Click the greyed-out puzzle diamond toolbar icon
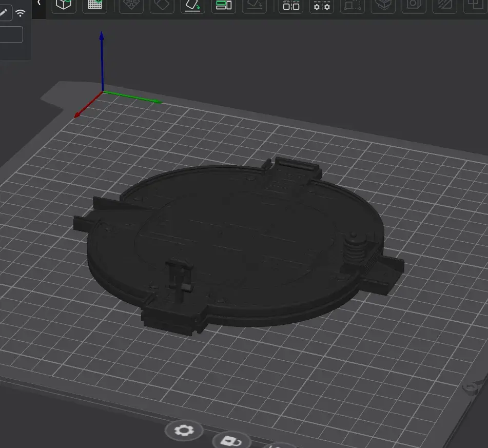This screenshot has width=488, height=448. [131, 5]
